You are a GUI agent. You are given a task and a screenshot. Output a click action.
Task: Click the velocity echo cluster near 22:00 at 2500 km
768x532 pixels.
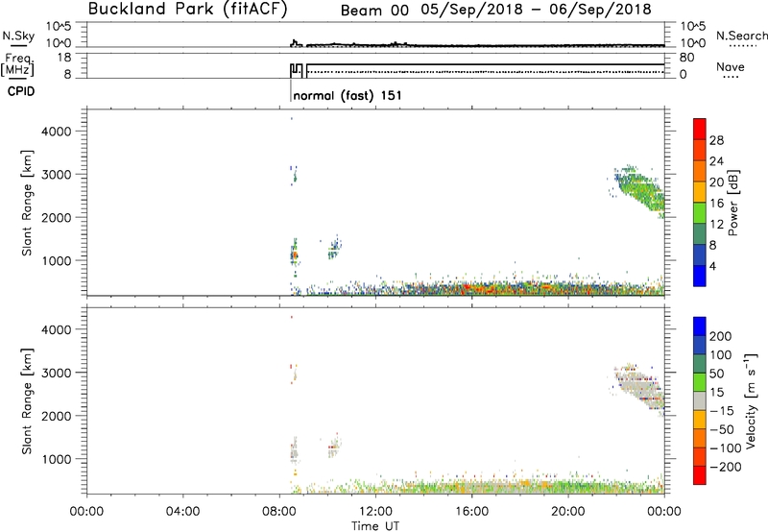pos(639,390)
